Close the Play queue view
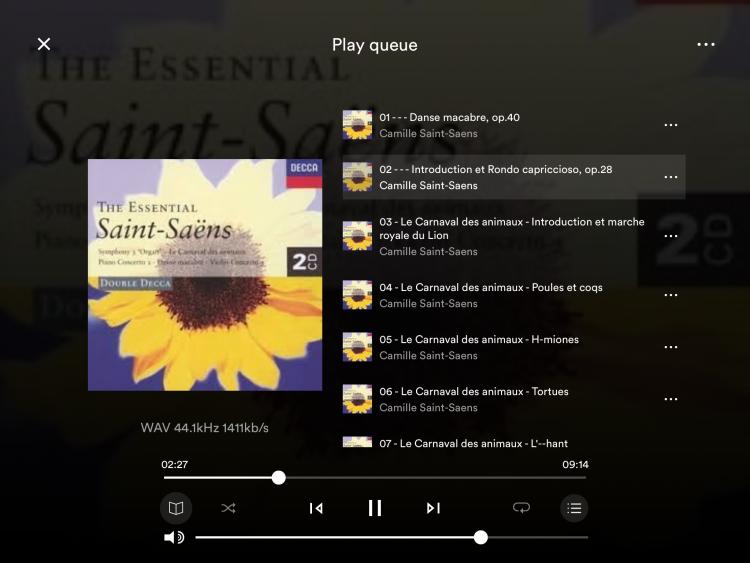This screenshot has width=750, height=563. point(44,44)
